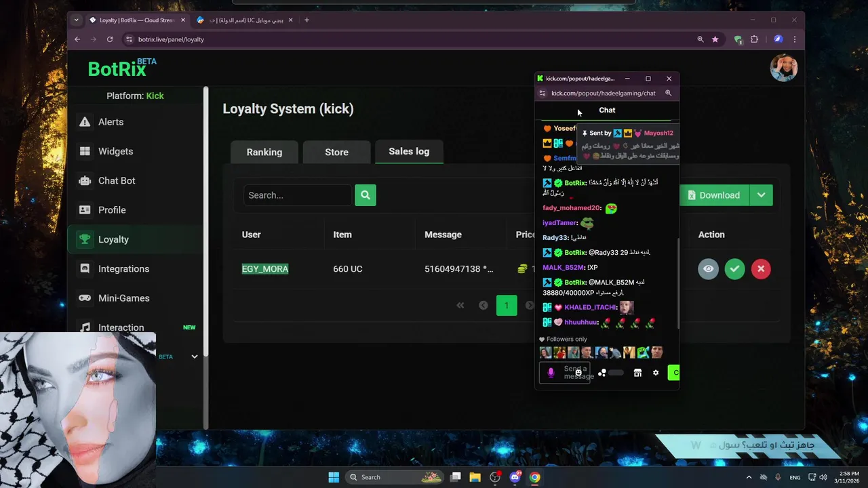Open Discord from the taskbar
Image resolution: width=868 pixels, height=488 pixels.
click(x=515, y=477)
